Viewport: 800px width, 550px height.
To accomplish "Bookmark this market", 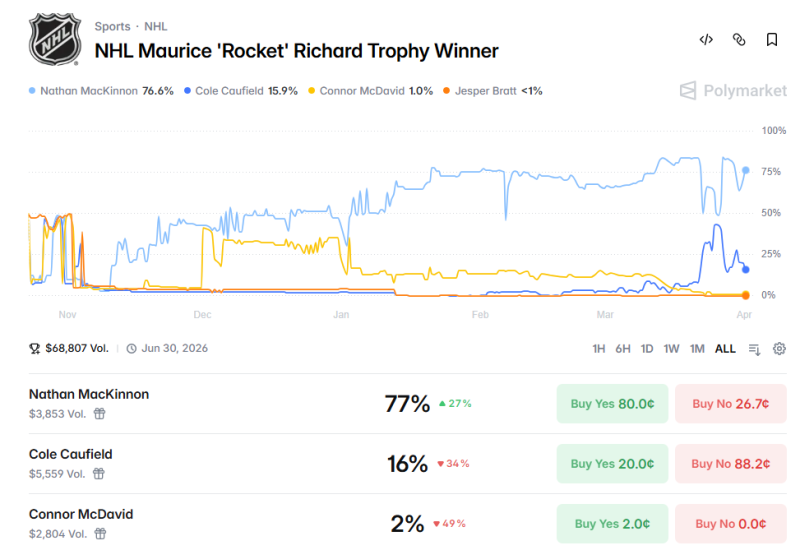I will pyautogui.click(x=772, y=40).
